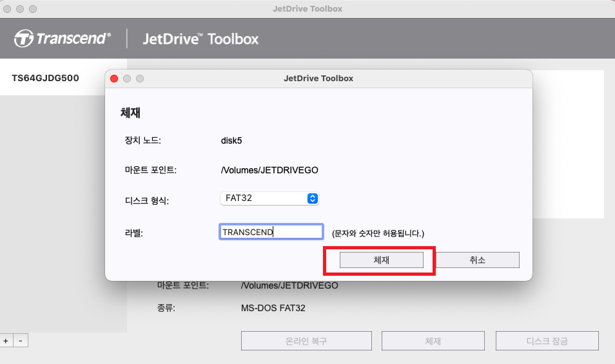Screen dimensions: 615x364
Task: Open the 디스크 형식 FAT32 dropdown
Action: [x=269, y=198]
